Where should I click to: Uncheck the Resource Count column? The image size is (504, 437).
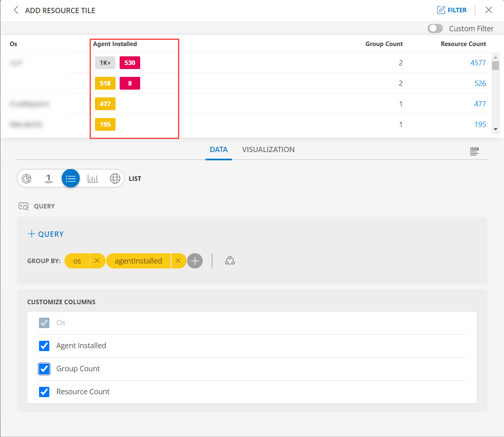click(x=44, y=392)
